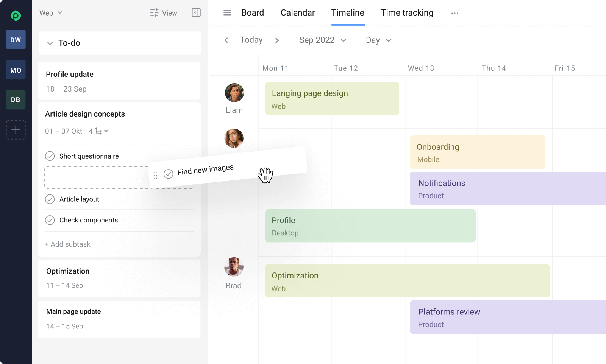Select the yellow Onboarding Mobile task bar

tap(477, 152)
